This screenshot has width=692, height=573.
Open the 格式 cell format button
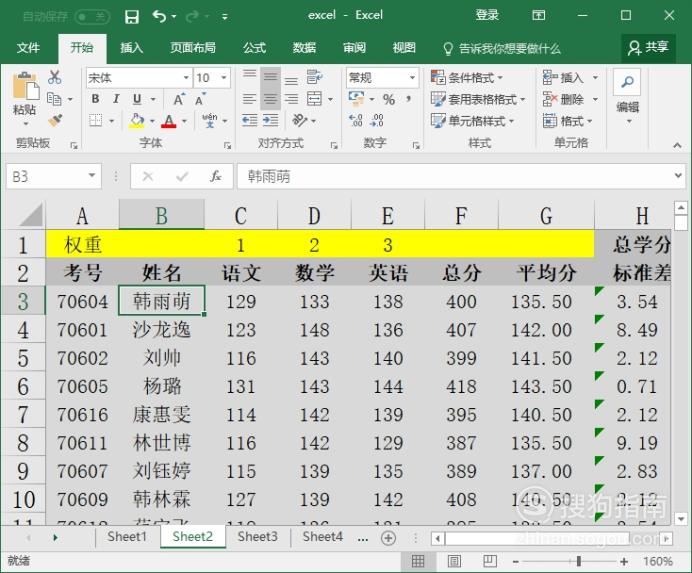(567, 121)
